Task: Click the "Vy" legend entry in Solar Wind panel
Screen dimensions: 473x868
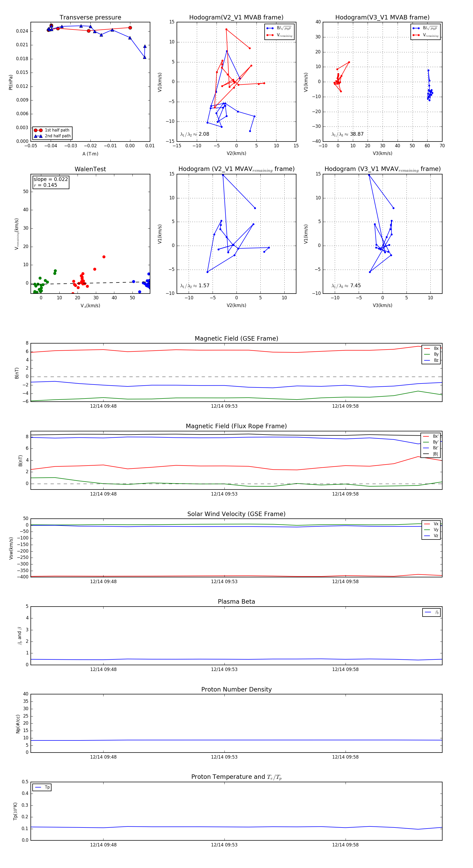Action: point(431,530)
